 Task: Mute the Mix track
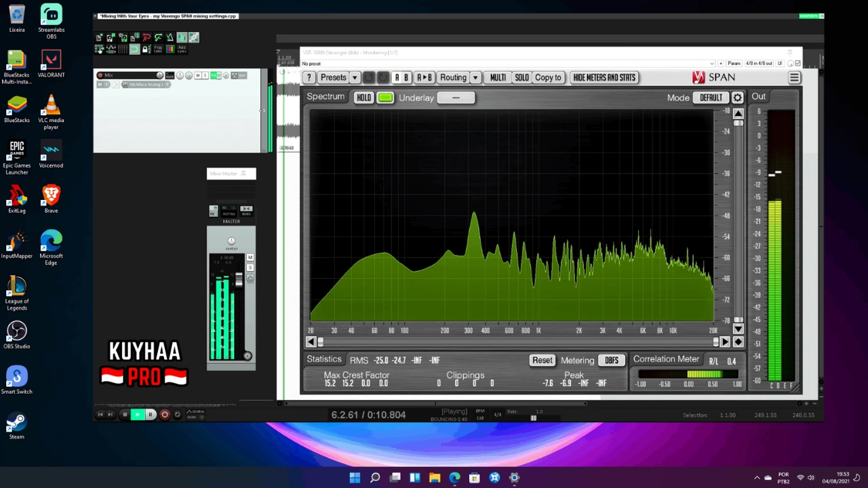pyautogui.click(x=198, y=75)
